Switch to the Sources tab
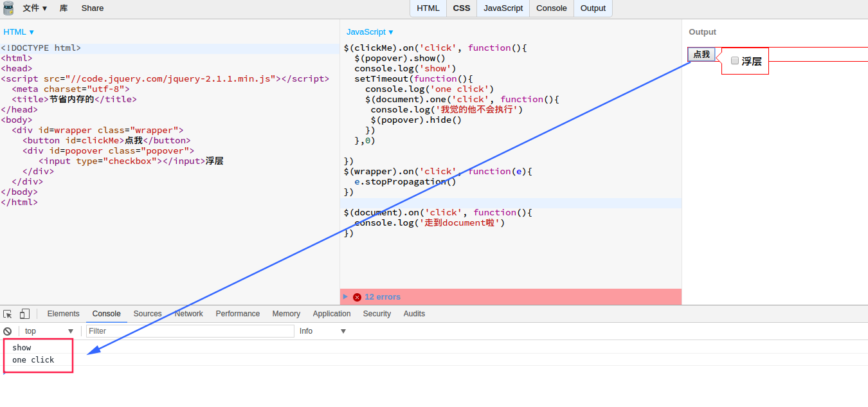This screenshot has width=868, height=407. point(148,314)
